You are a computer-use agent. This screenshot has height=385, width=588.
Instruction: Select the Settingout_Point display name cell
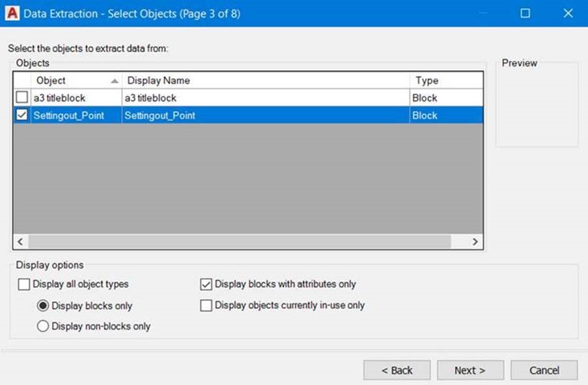[266, 115]
